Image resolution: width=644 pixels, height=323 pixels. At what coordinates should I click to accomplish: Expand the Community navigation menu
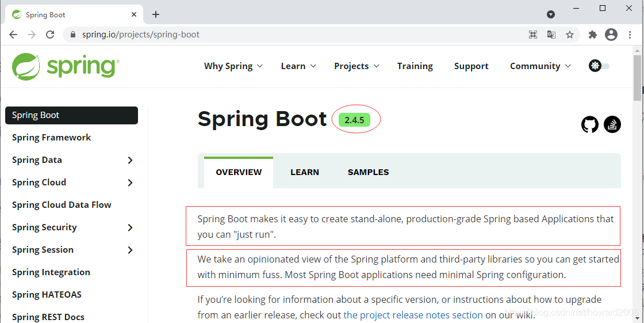click(540, 66)
